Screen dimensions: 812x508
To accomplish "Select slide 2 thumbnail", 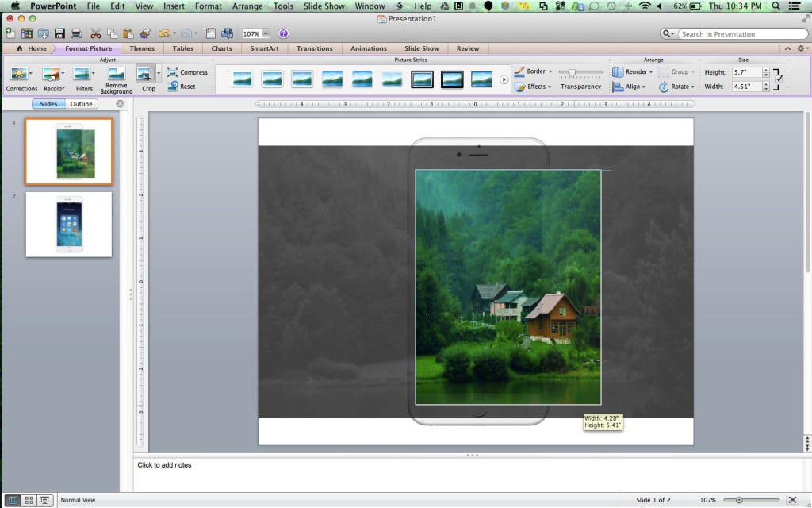I will (x=69, y=225).
